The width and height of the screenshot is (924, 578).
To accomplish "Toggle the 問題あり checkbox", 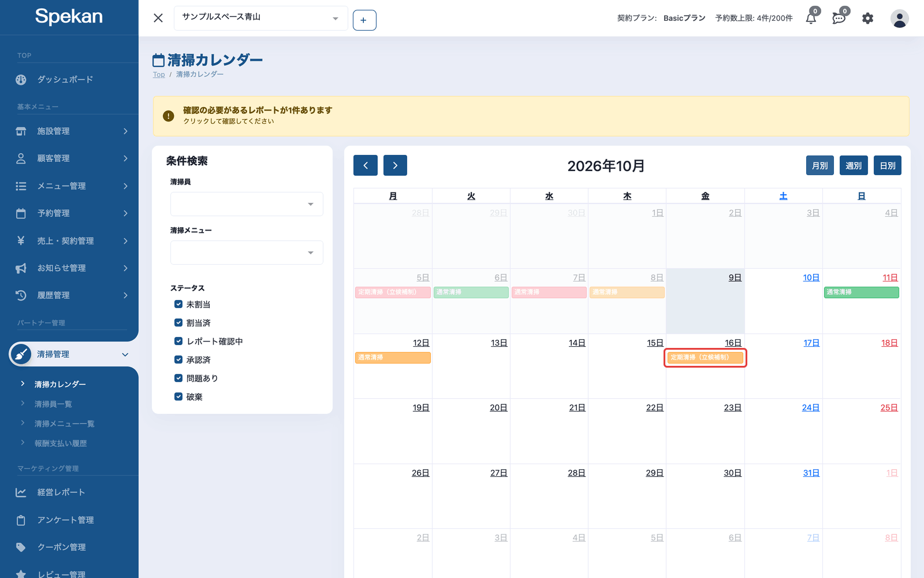I will pyautogui.click(x=178, y=378).
